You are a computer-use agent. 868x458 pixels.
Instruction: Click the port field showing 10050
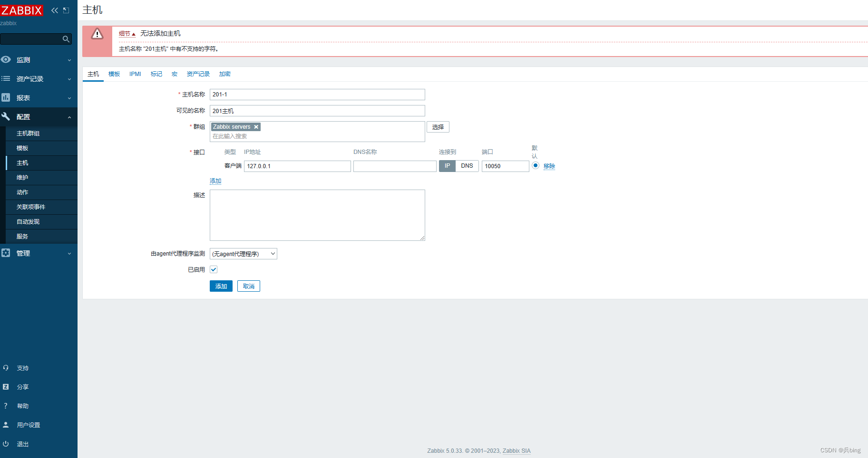505,166
